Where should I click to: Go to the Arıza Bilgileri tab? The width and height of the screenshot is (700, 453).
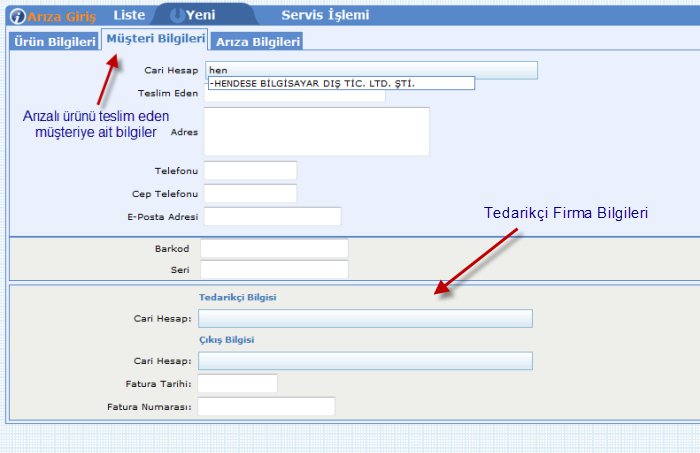point(257,41)
